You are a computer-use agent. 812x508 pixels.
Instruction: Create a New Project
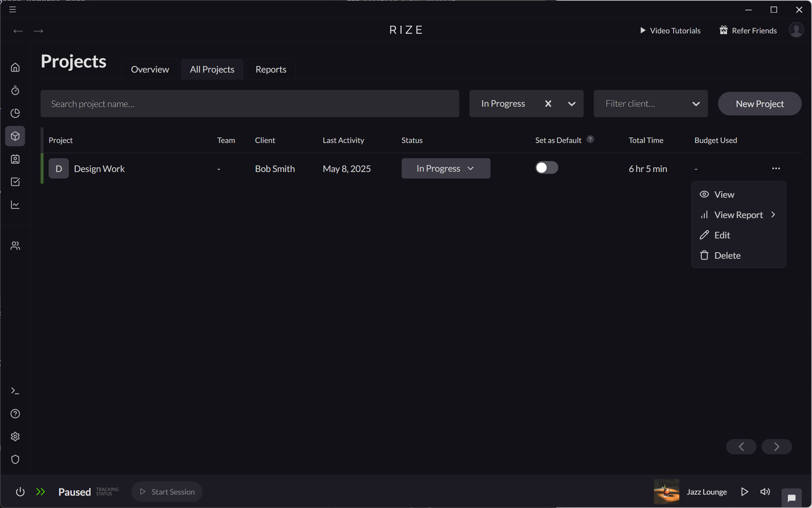coord(759,103)
